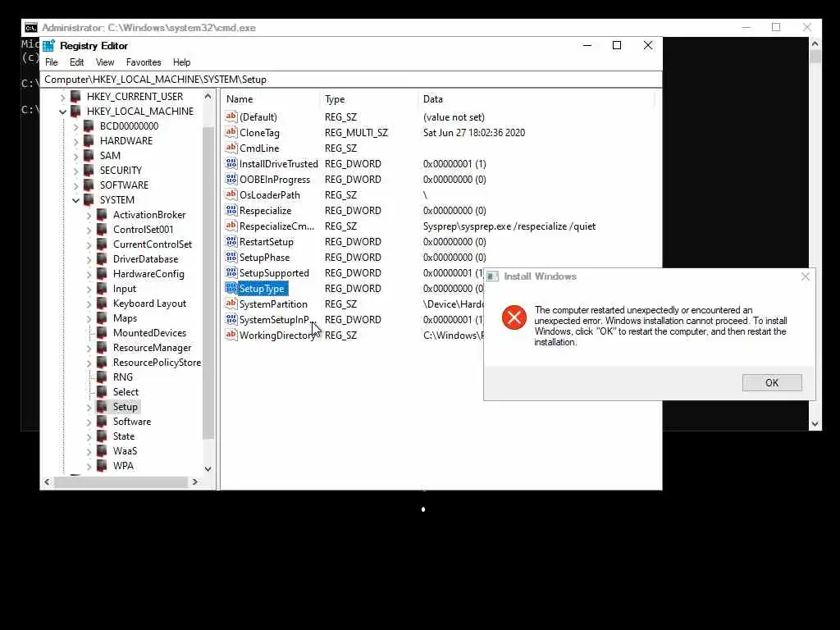Expand the CurrentControlSet key
840x630 pixels.
[89, 244]
